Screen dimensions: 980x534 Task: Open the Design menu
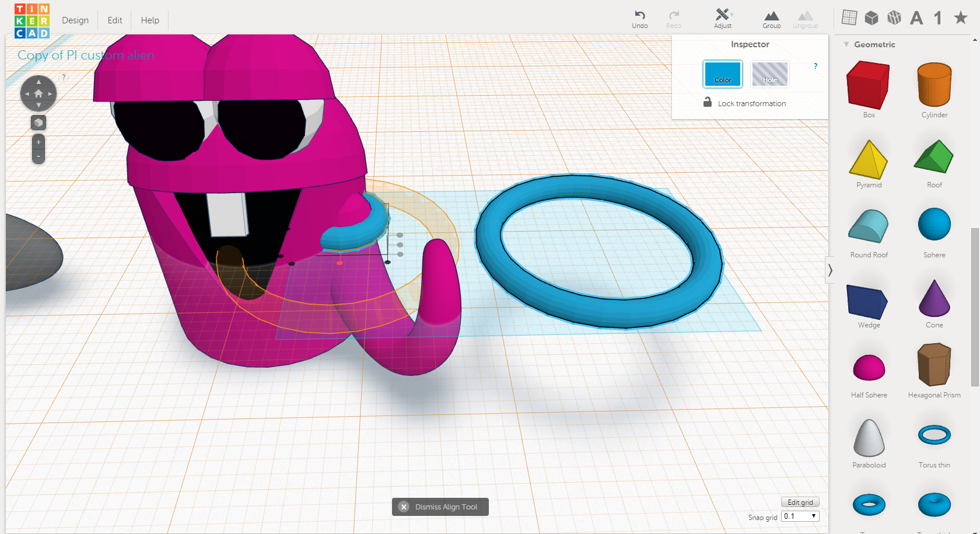tap(75, 20)
